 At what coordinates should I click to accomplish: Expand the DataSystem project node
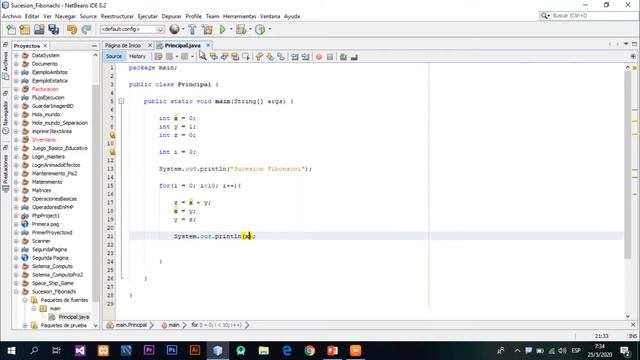tap(16, 55)
